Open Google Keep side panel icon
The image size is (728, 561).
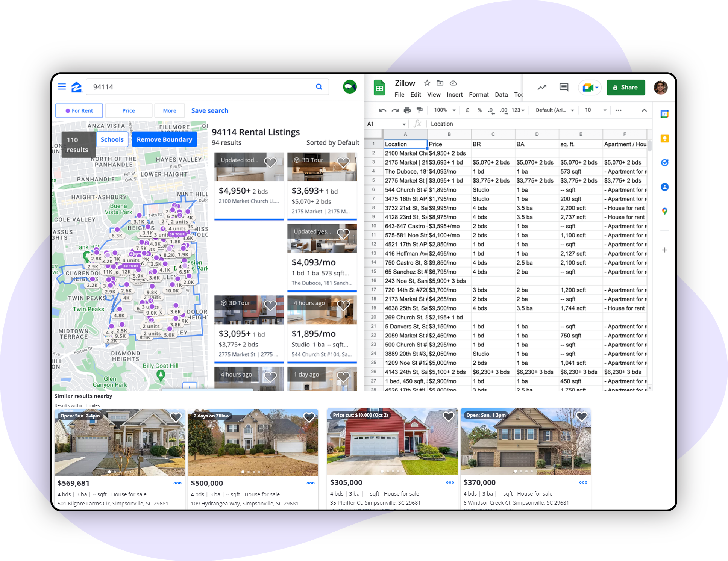pos(664,138)
